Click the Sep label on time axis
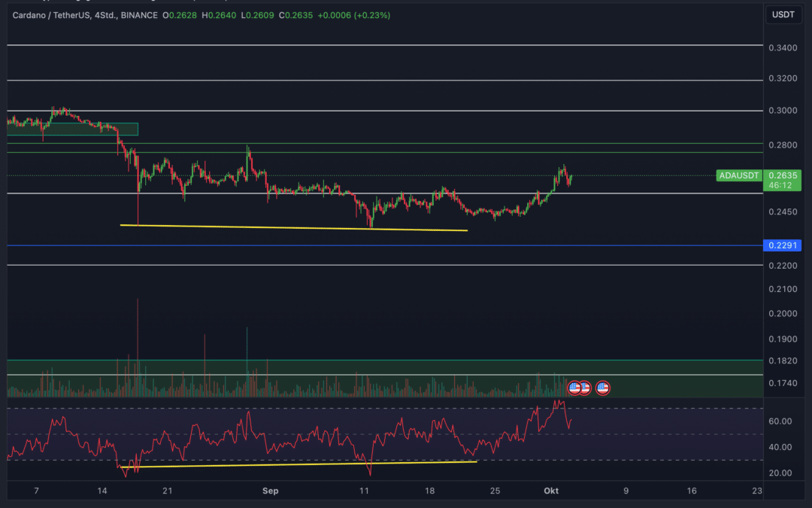 pos(271,491)
